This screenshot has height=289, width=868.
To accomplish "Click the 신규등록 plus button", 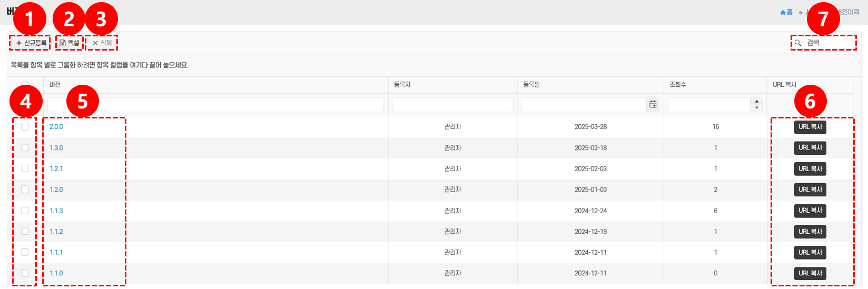I will click(x=31, y=43).
